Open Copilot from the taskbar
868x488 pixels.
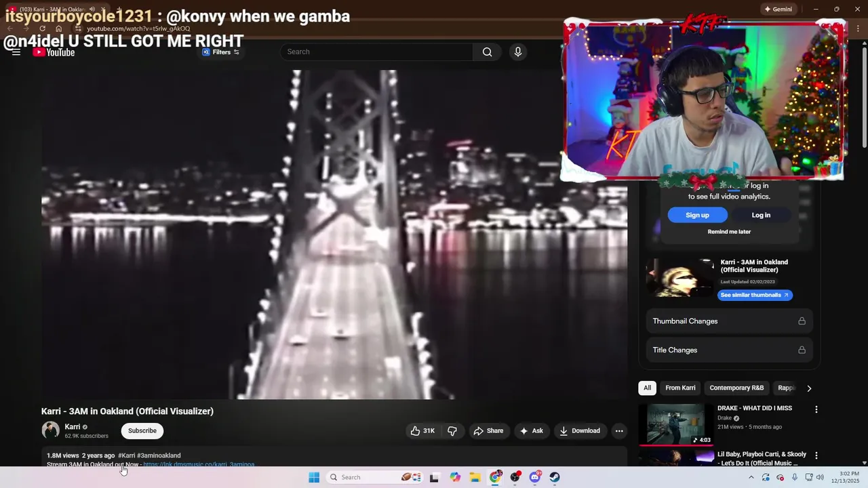pos(455,477)
